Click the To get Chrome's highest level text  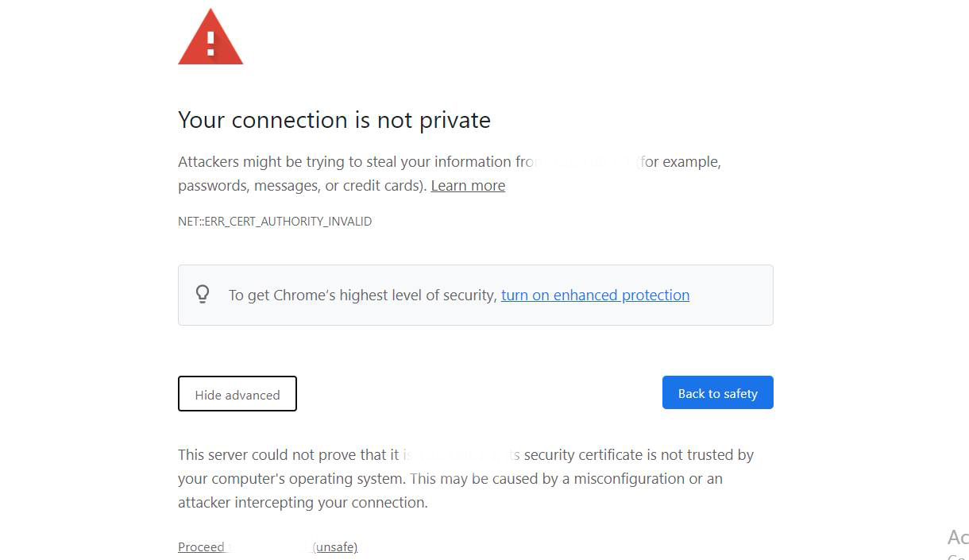click(362, 295)
